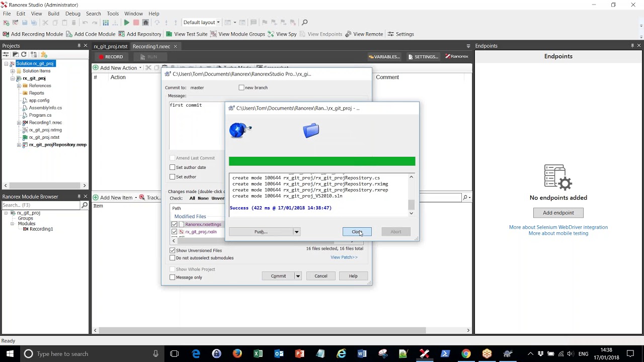Screen dimensions: 644x362
Task: Open 'More about Selenium WebDriver integration' link
Action: 558,227
